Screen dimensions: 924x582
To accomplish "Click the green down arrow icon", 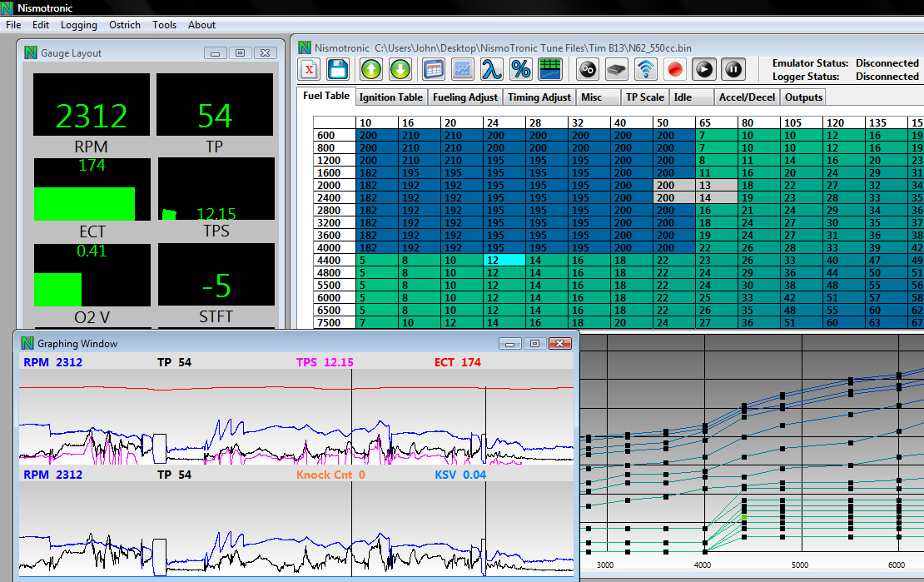I will [400, 69].
